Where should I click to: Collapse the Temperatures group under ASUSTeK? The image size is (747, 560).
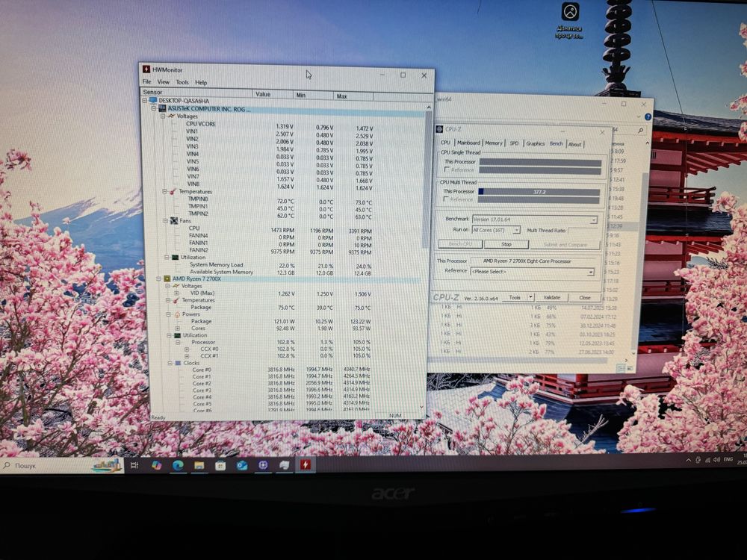(164, 191)
